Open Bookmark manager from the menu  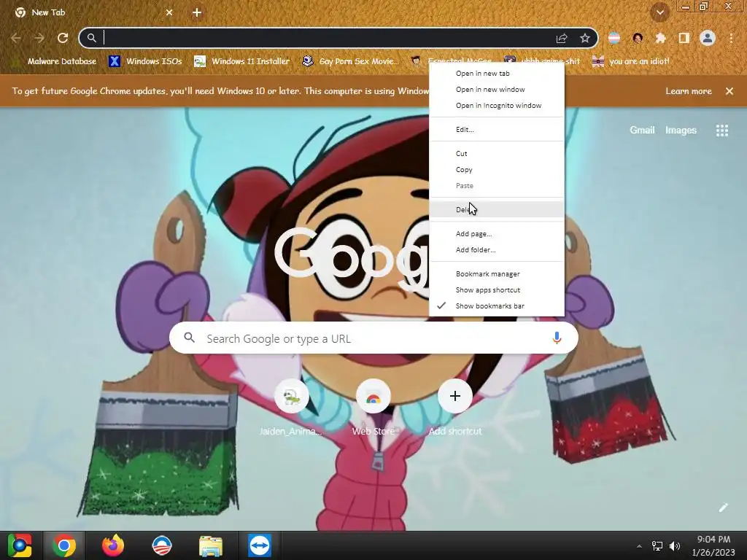pyautogui.click(x=497, y=274)
